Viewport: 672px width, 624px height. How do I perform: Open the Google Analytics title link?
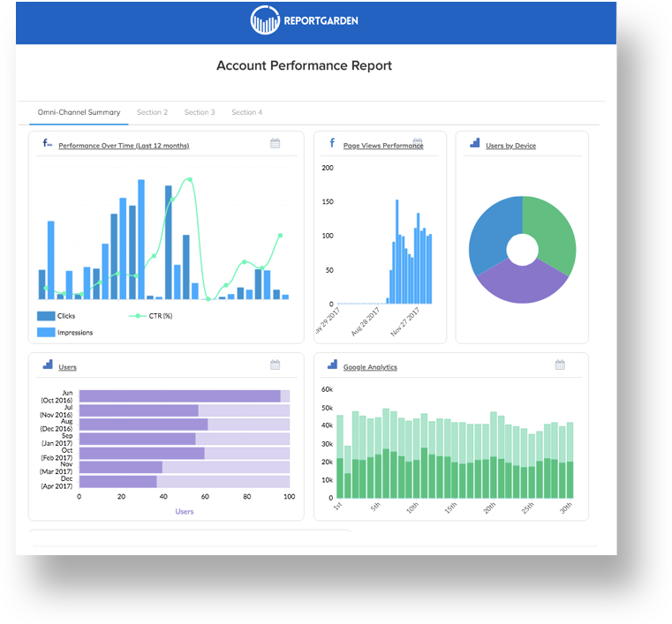pyautogui.click(x=370, y=367)
